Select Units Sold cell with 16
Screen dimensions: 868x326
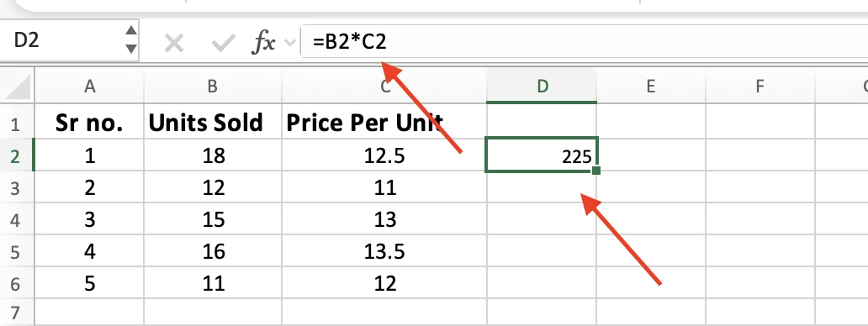213,251
